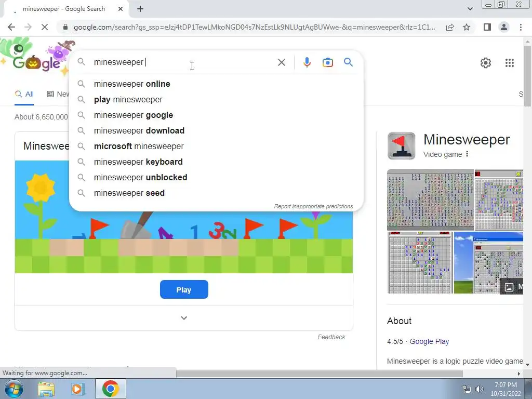The width and height of the screenshot is (532, 399).
Task: Open the Minesweeper game image banner
Action: [184, 242]
